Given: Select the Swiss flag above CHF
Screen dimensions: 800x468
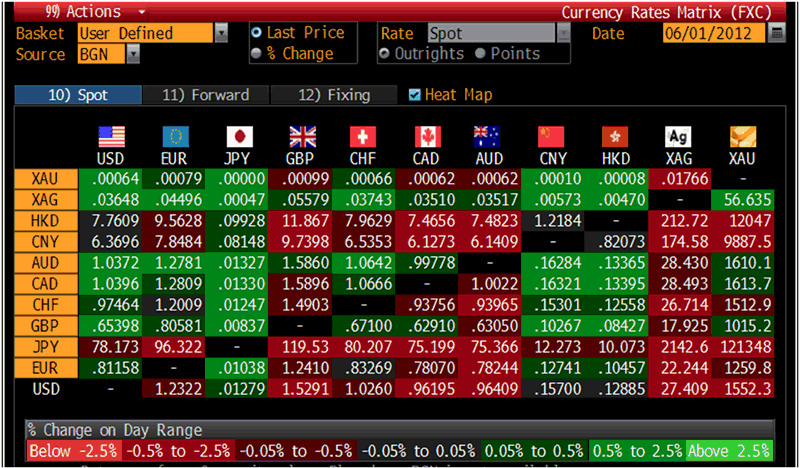Looking at the screenshot, I should (x=363, y=136).
